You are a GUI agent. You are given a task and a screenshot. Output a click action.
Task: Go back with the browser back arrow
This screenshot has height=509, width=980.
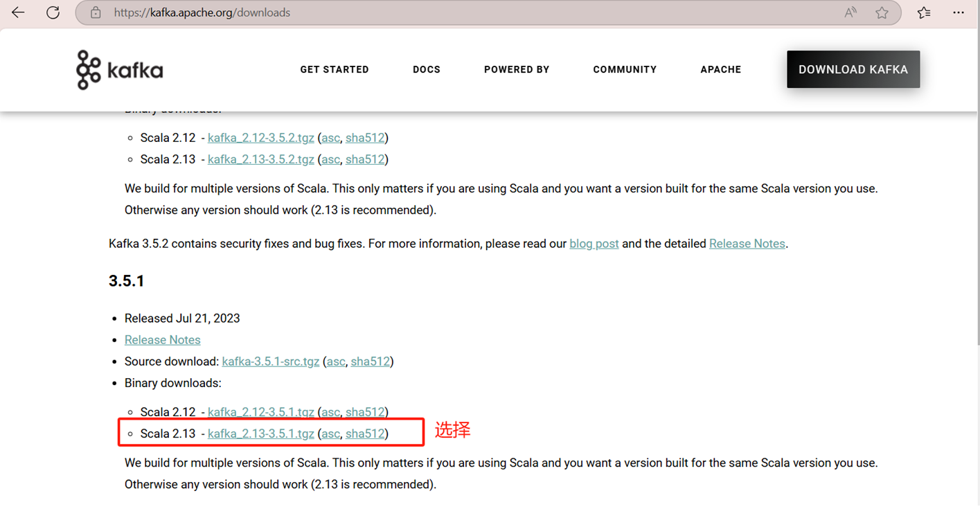(18, 12)
